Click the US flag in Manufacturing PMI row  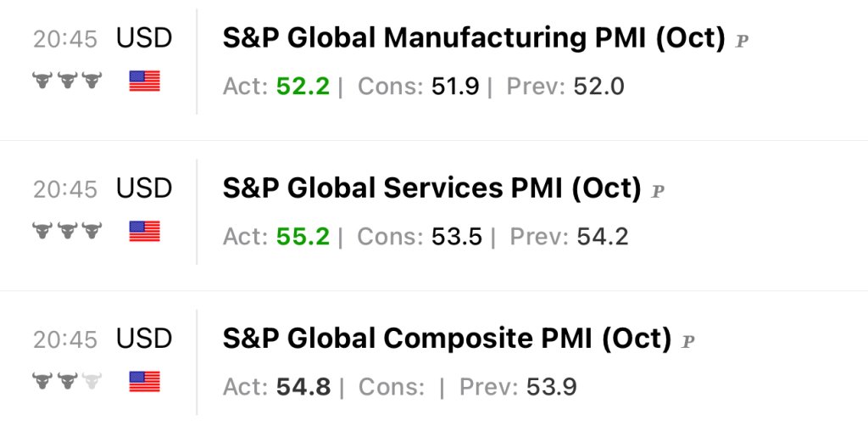pyautogui.click(x=145, y=81)
